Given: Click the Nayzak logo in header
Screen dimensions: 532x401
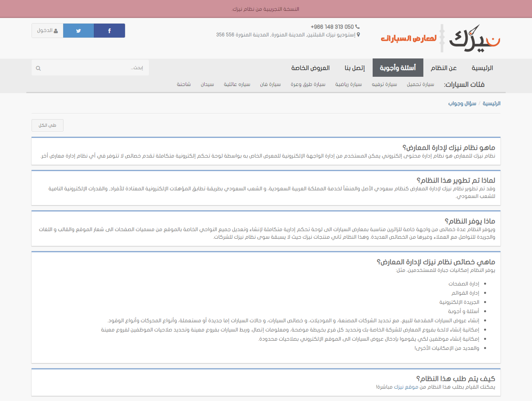Looking at the screenshot, I should click(474, 38).
